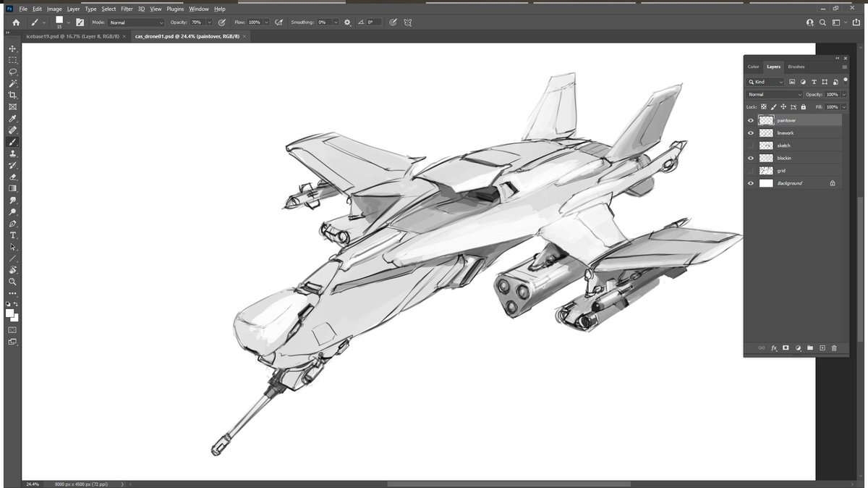Select the Clone Stamp tool
This screenshot has height=488, width=868.
12,153
